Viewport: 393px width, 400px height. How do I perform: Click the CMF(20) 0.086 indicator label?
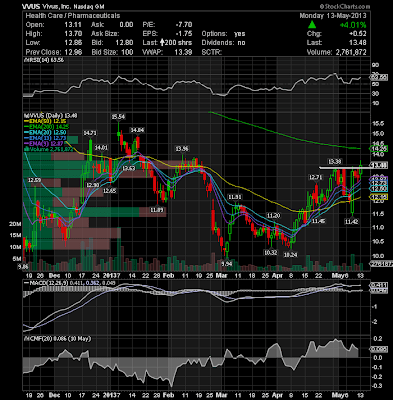pos(57,339)
